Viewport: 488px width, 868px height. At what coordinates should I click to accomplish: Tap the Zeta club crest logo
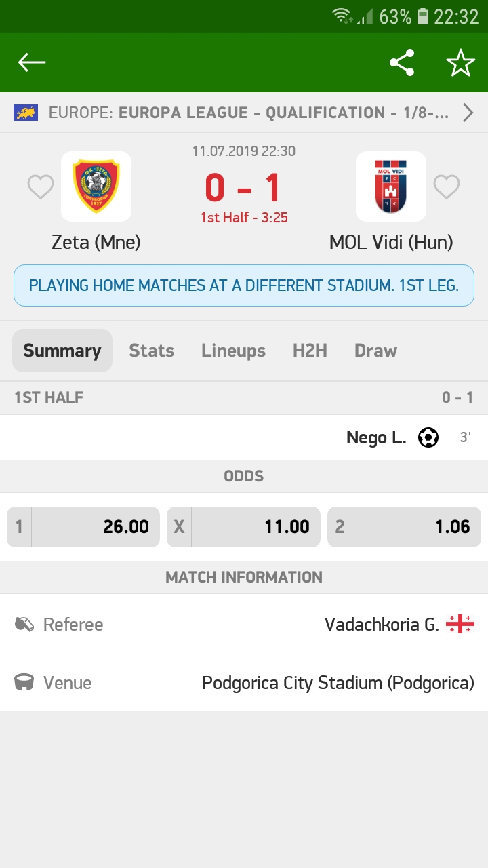[96, 186]
